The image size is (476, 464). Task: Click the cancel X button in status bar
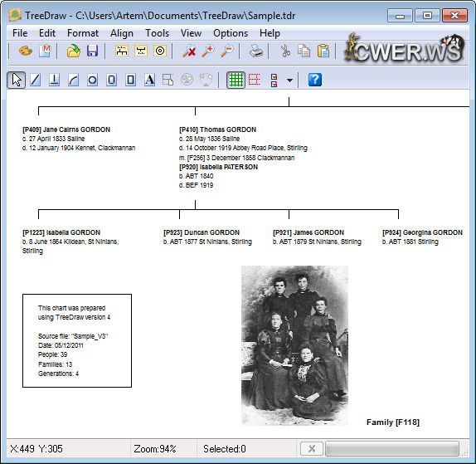pos(312,448)
